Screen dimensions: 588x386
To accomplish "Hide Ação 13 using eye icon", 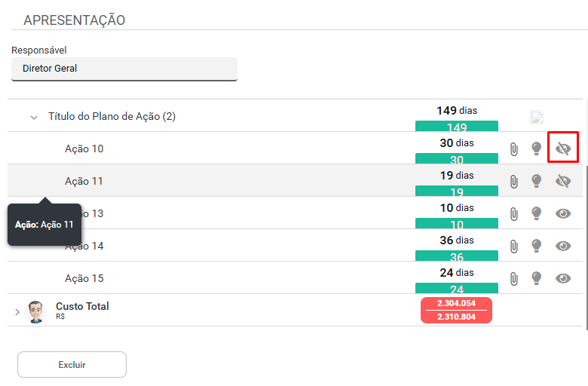I will tap(563, 214).
